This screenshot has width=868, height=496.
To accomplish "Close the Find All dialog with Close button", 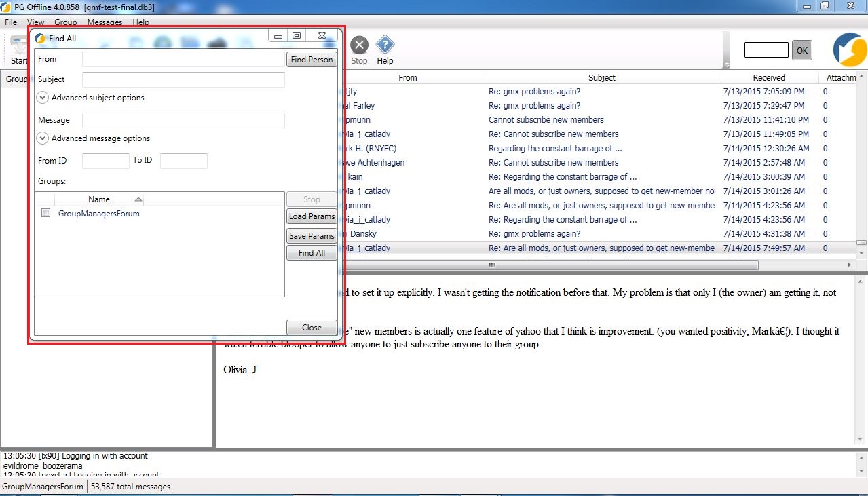I will [312, 328].
